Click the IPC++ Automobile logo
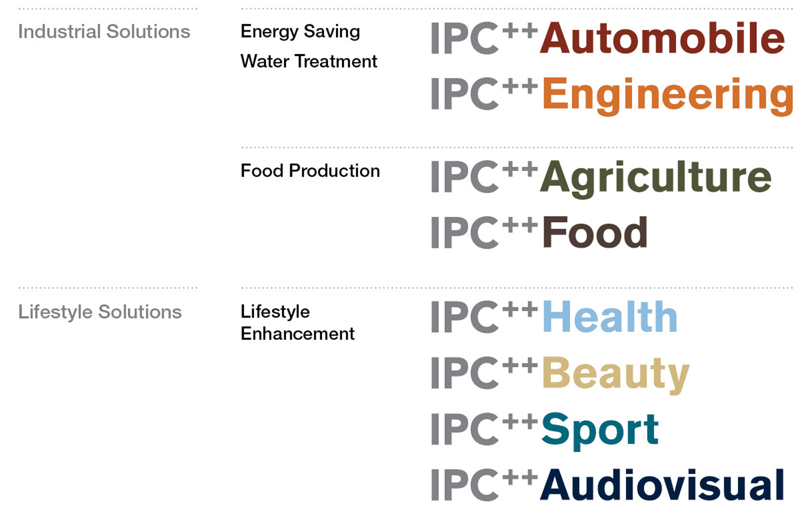812x508 pixels. [x=608, y=38]
